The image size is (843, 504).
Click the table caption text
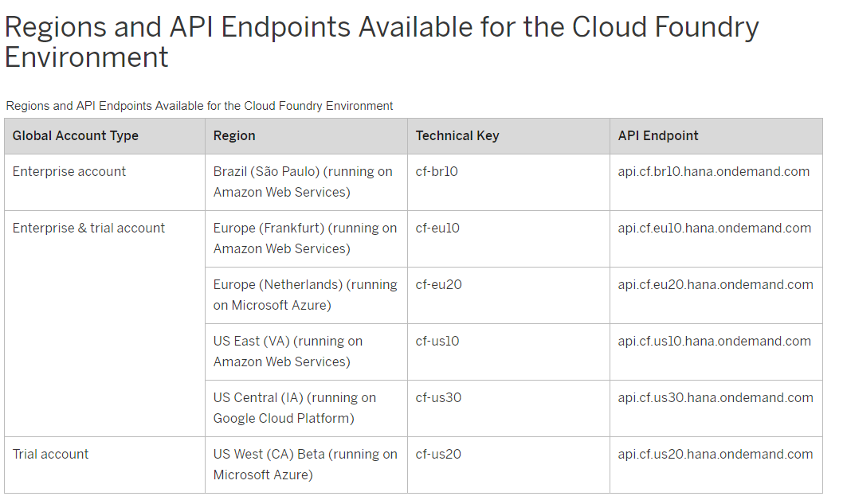(x=199, y=106)
